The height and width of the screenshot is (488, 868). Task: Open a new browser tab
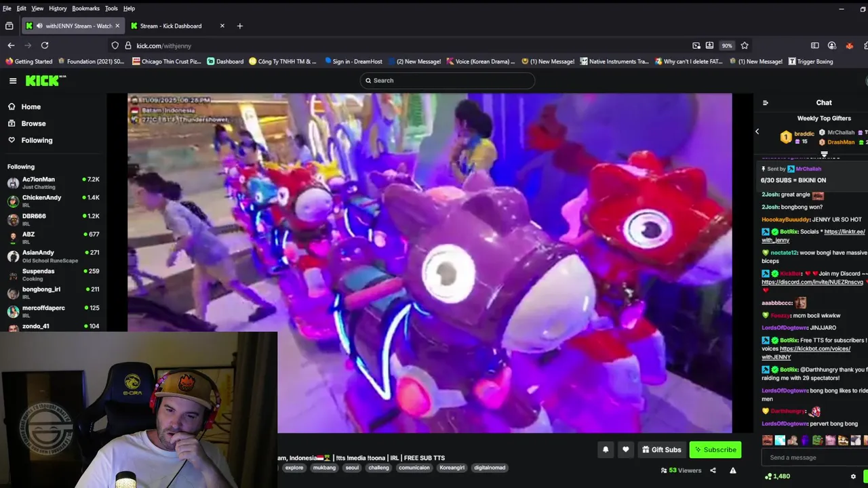click(239, 26)
